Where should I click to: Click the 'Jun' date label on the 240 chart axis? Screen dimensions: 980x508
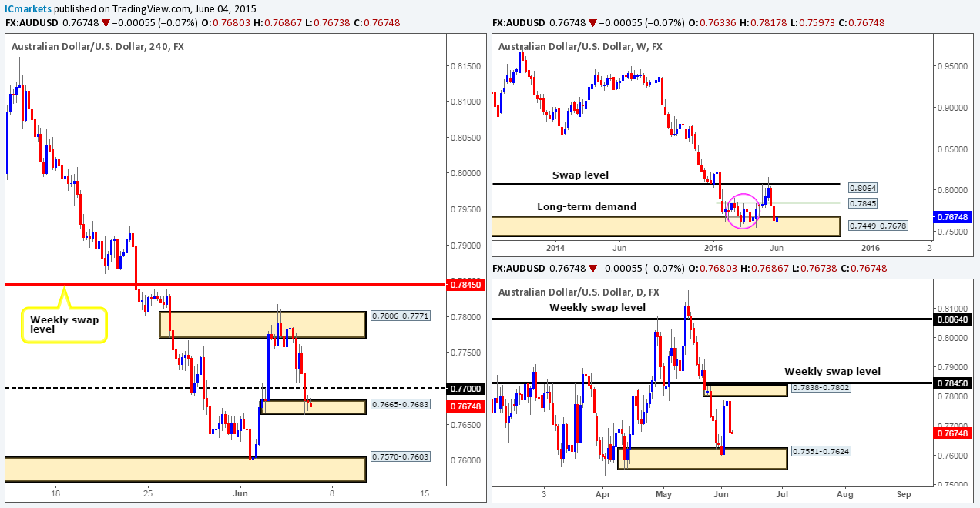coord(241,493)
